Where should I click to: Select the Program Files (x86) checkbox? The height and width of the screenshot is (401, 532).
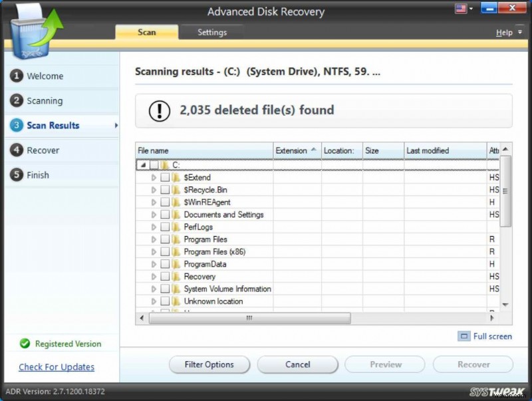166,251
